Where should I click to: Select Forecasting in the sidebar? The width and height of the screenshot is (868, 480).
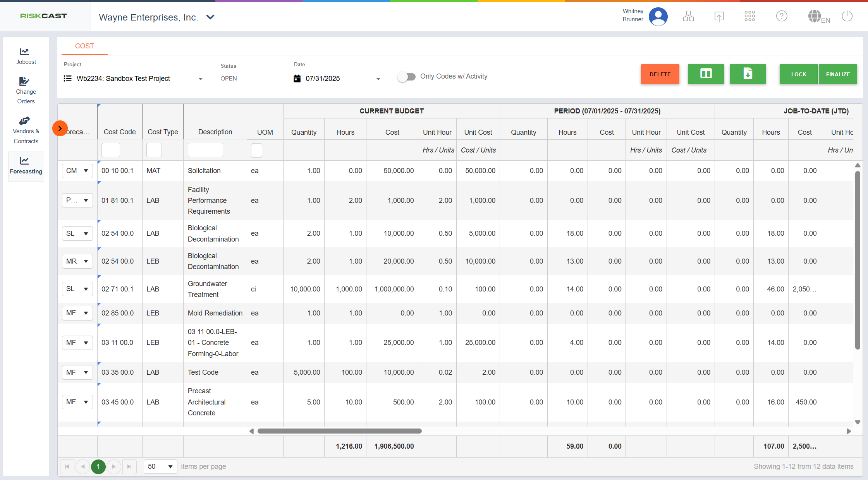pos(26,166)
